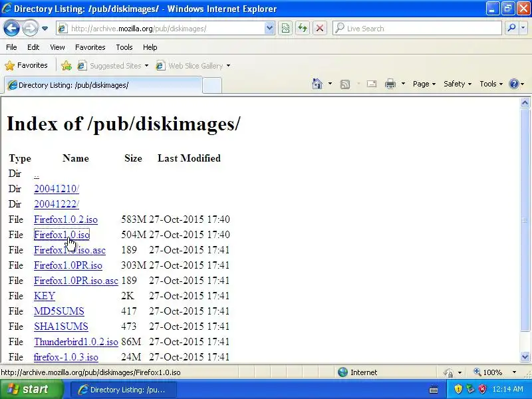Open the Help menu
The width and height of the screenshot is (532, 399).
pos(150,47)
